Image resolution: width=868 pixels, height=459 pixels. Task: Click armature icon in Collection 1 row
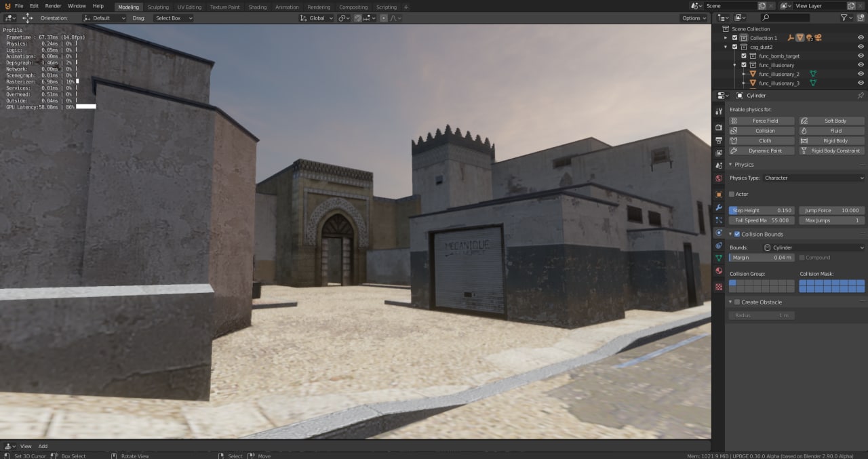point(791,38)
